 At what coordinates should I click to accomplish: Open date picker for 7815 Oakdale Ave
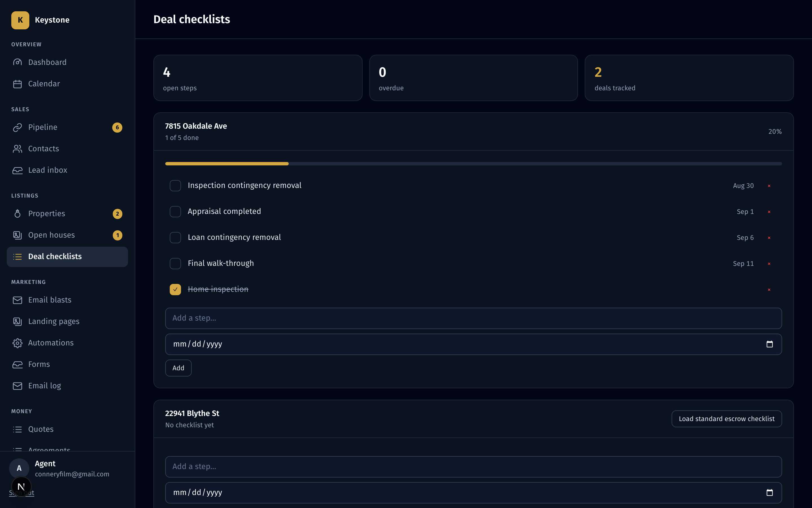pyautogui.click(x=770, y=344)
